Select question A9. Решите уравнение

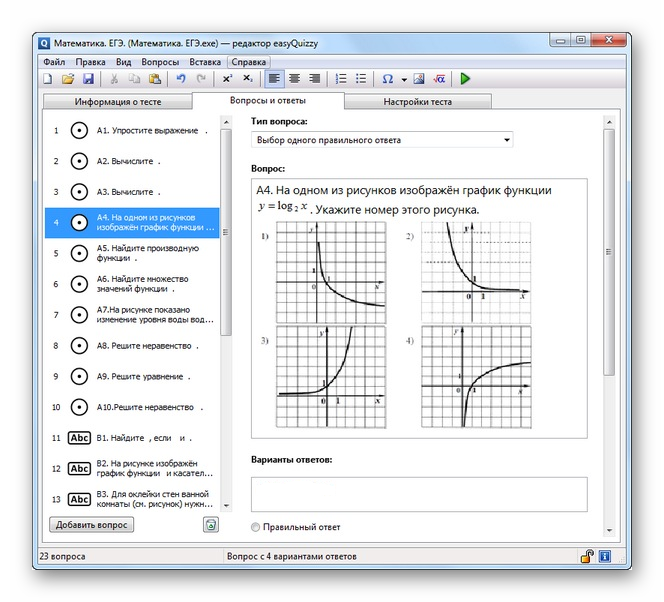click(x=132, y=376)
